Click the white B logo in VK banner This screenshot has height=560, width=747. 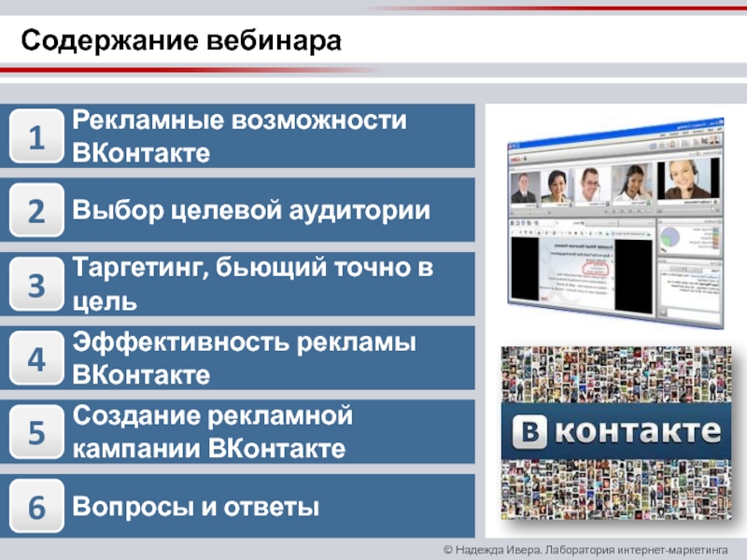click(529, 431)
